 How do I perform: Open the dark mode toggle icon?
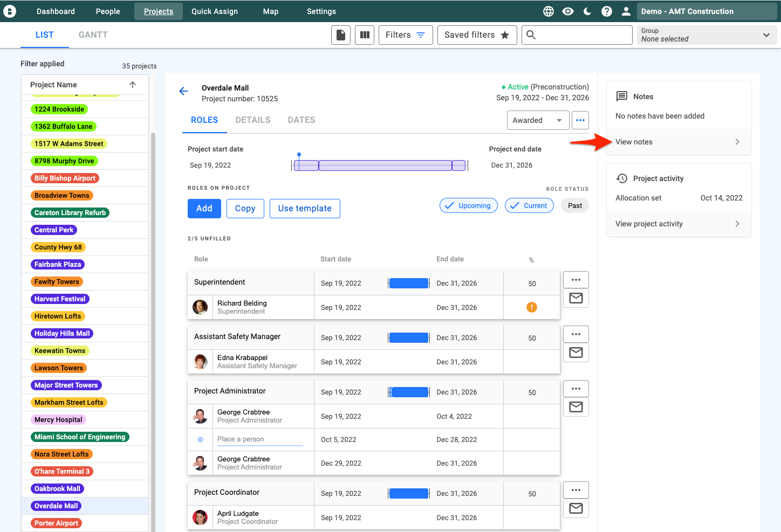tap(587, 11)
